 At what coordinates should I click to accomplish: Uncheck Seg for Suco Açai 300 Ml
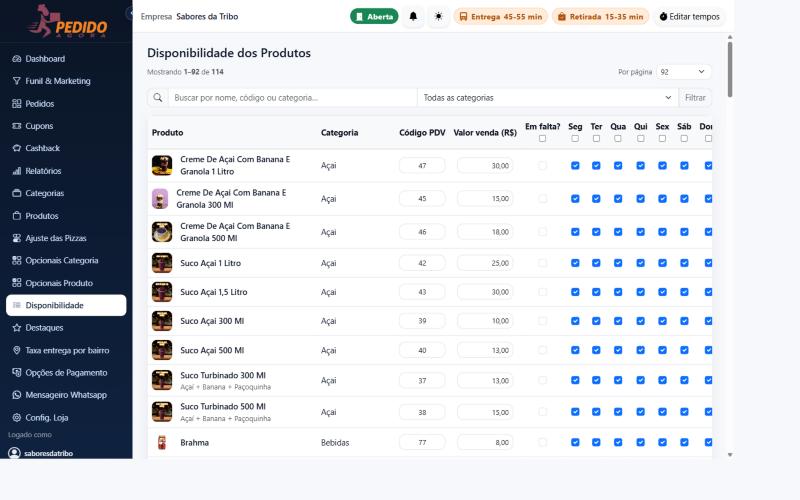pos(575,321)
